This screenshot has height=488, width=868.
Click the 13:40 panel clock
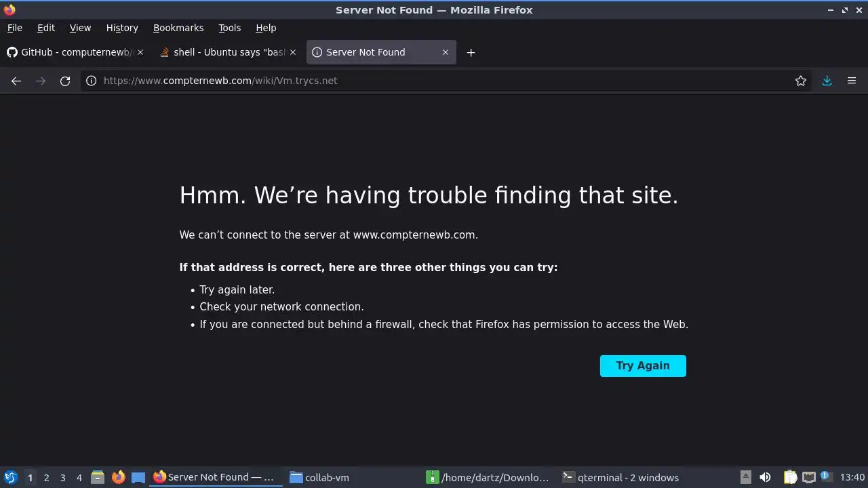852,477
